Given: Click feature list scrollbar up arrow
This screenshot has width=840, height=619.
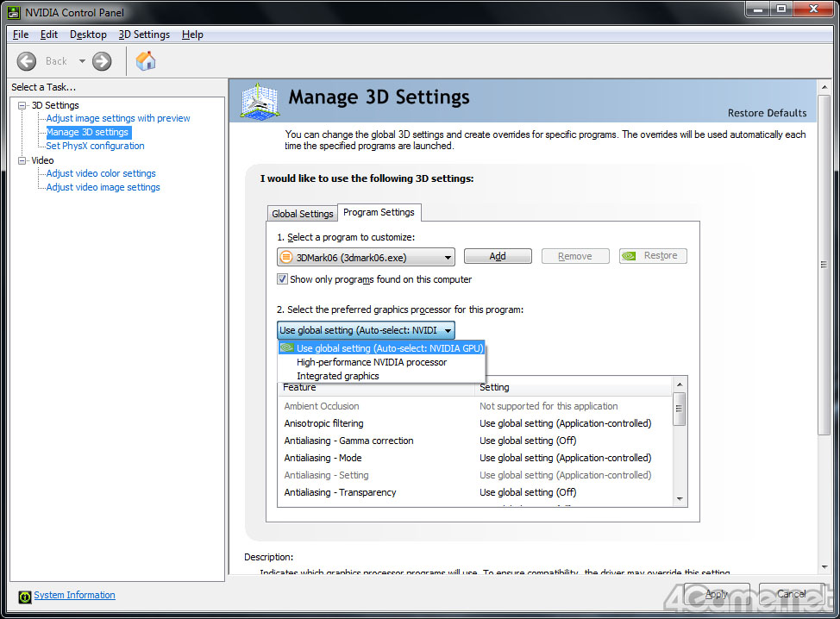Looking at the screenshot, I should pos(680,385).
